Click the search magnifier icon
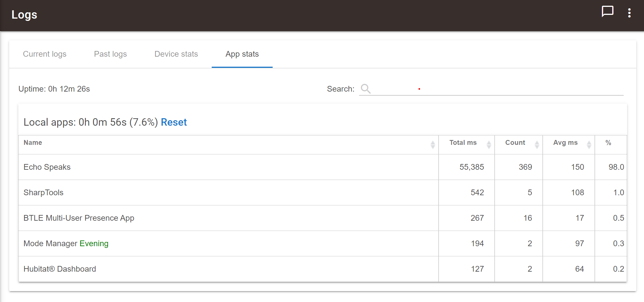The height and width of the screenshot is (302, 644). tap(365, 89)
